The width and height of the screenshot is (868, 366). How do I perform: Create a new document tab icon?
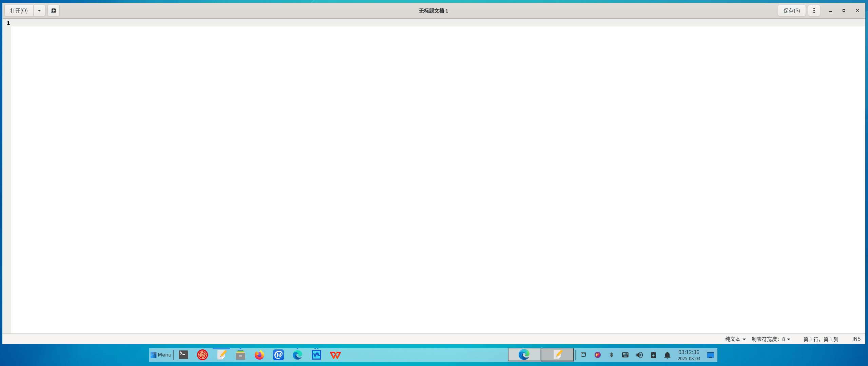coord(54,11)
